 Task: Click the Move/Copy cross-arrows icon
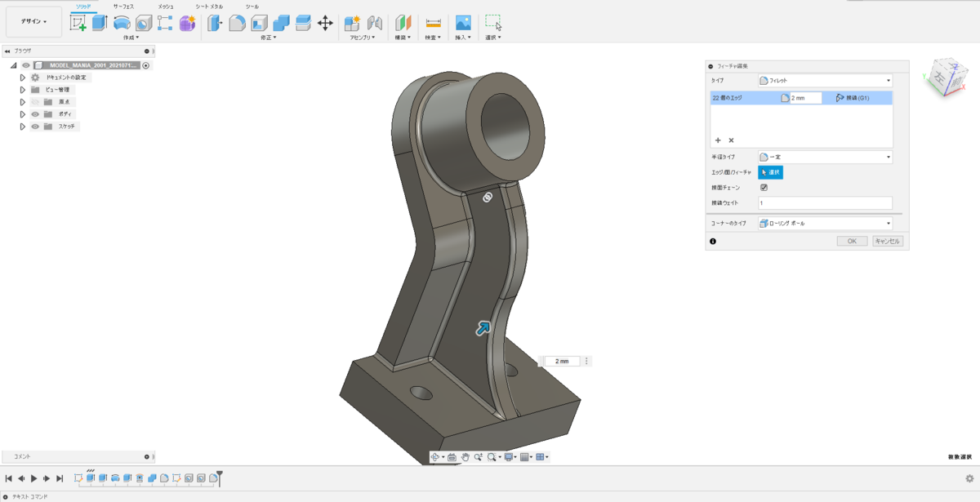(325, 23)
